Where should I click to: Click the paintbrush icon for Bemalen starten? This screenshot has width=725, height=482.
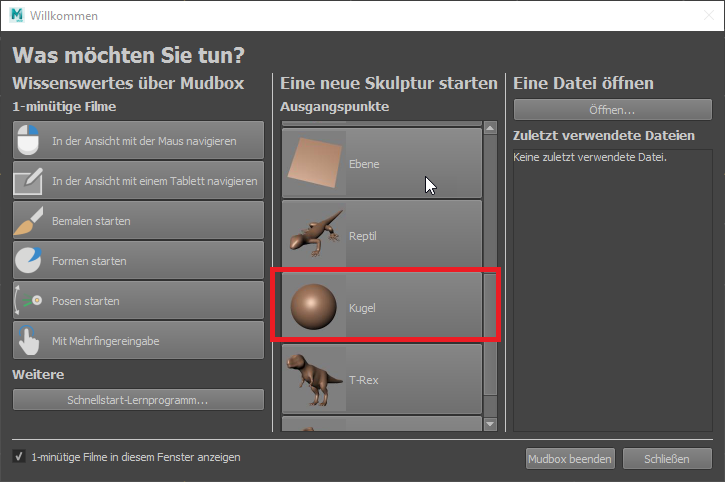coord(28,221)
